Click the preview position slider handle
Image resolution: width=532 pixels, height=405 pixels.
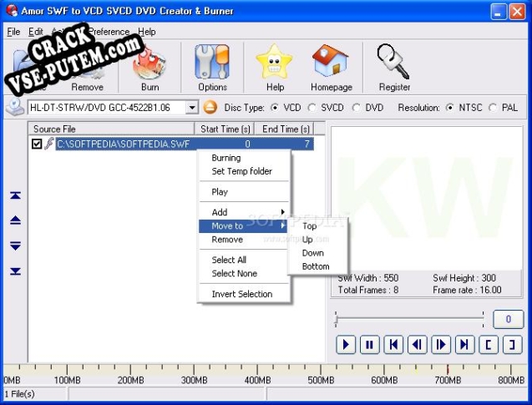coord(336,319)
